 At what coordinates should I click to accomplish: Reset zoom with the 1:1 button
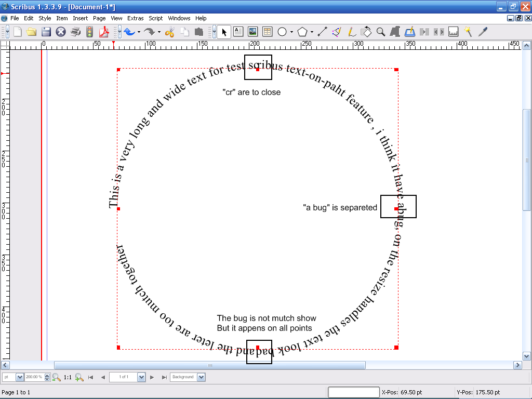pyautogui.click(x=68, y=377)
